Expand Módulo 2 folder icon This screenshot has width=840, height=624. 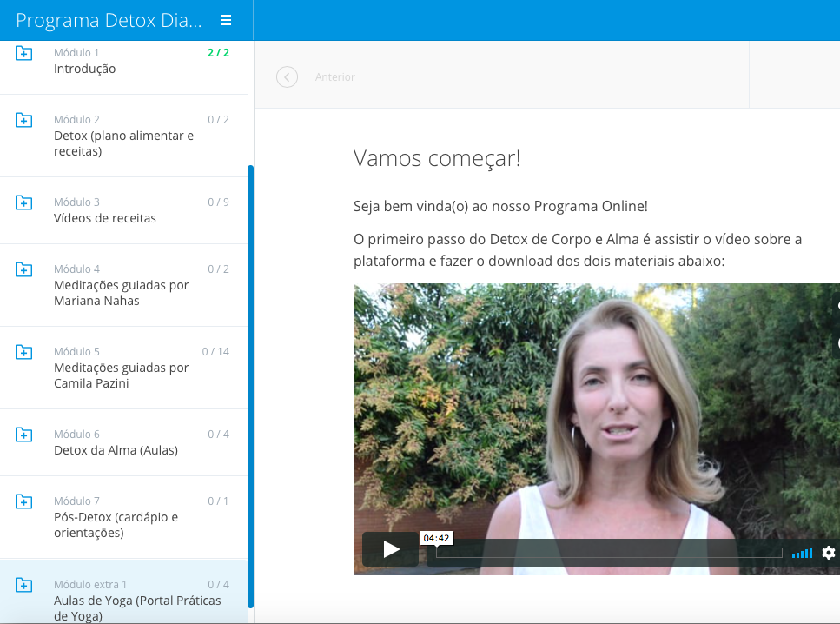[x=24, y=120]
